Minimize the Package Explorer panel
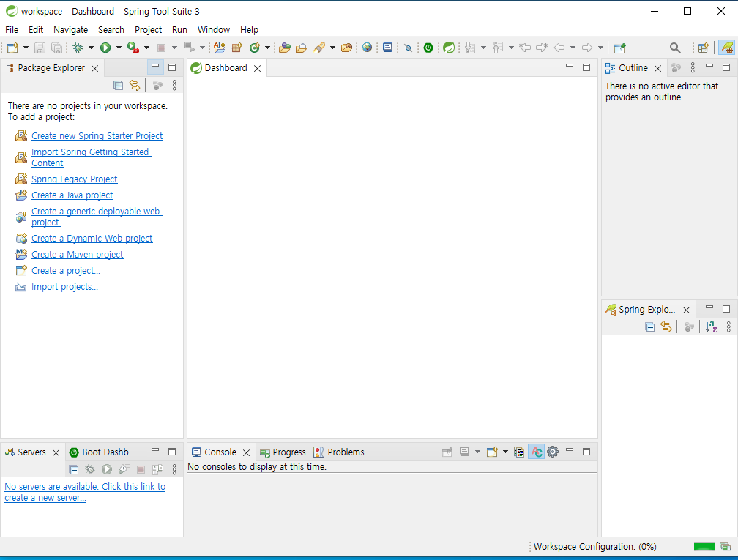 click(155, 67)
